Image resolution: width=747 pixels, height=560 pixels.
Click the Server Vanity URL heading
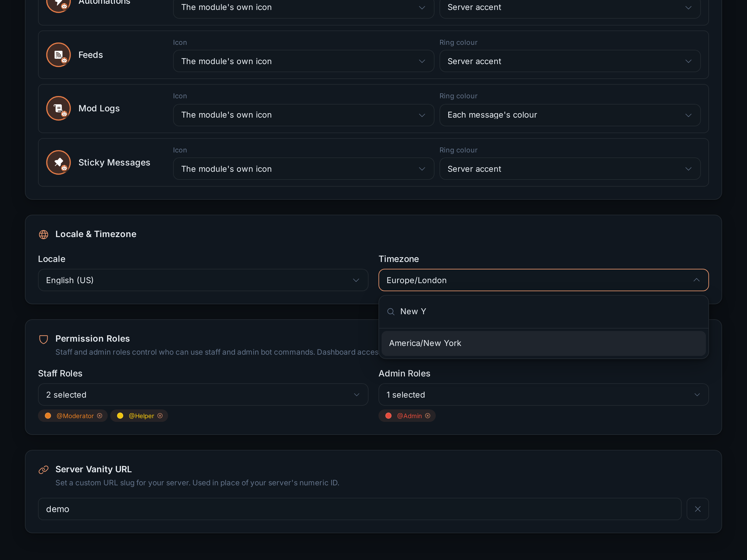(94, 469)
